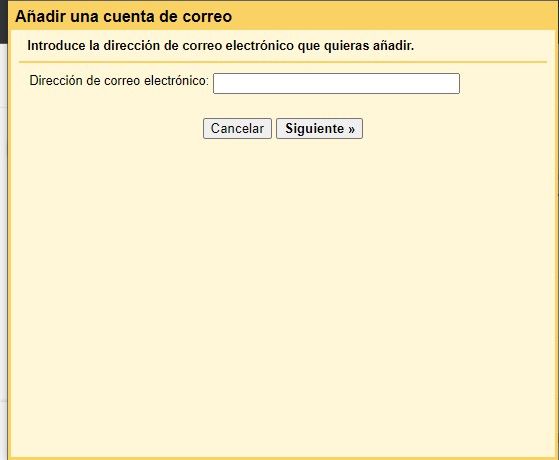Screen dimensions: 559x460
Task: Click the empty cream area below the buttons
Action: coord(282,296)
